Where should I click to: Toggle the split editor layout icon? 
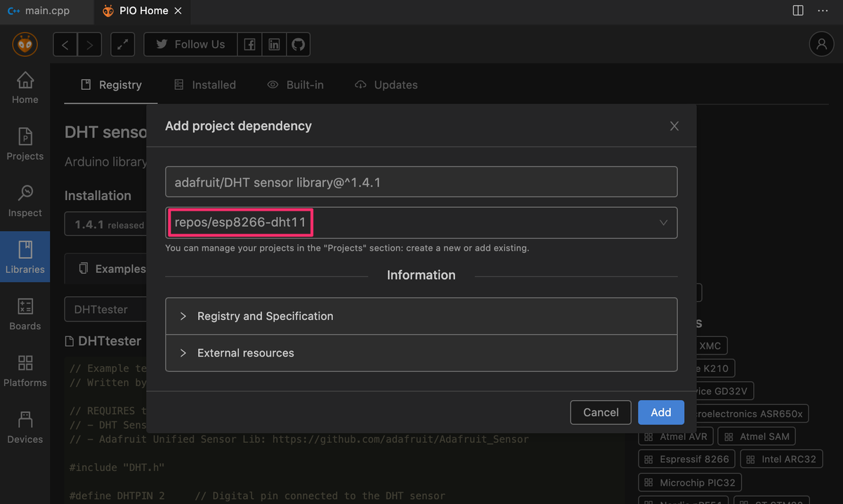pos(798,11)
